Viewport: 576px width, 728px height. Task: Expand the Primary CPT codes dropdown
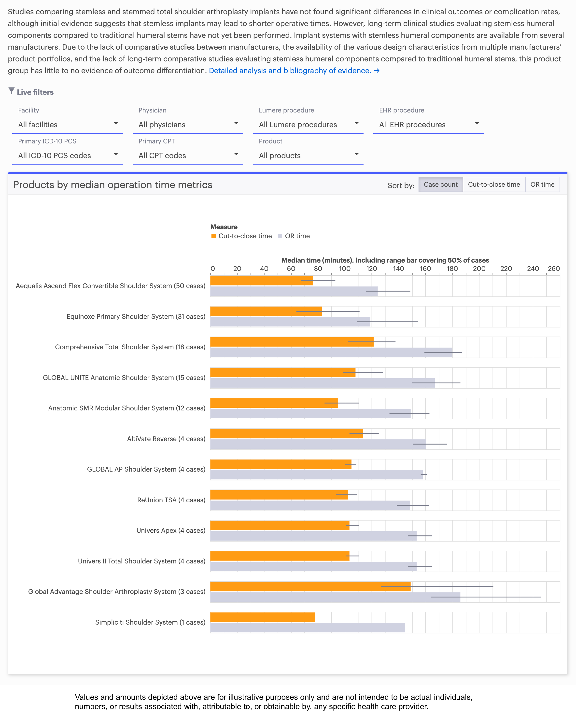(x=188, y=155)
